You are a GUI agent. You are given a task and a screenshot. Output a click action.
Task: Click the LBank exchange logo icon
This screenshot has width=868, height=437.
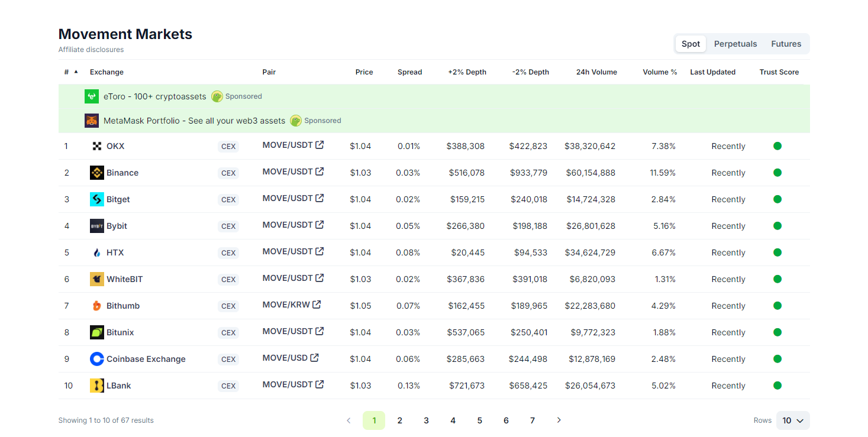pos(97,386)
